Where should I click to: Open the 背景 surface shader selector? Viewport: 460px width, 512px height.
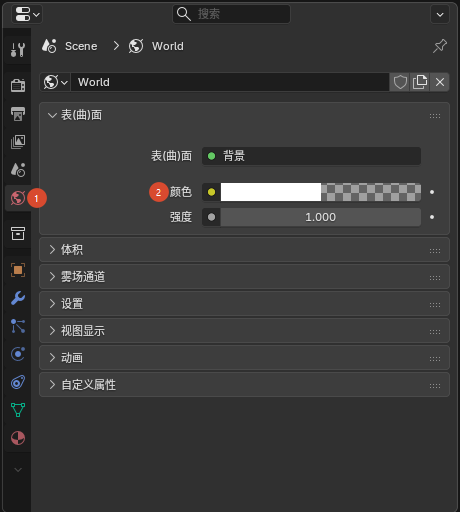(x=311, y=156)
